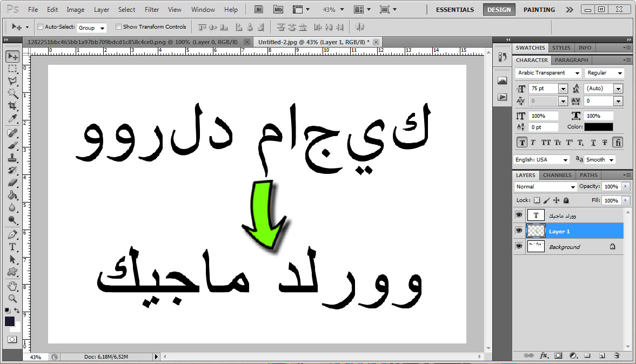636x364 pixels.
Task: Open the Filter menu
Action: tap(151, 9)
